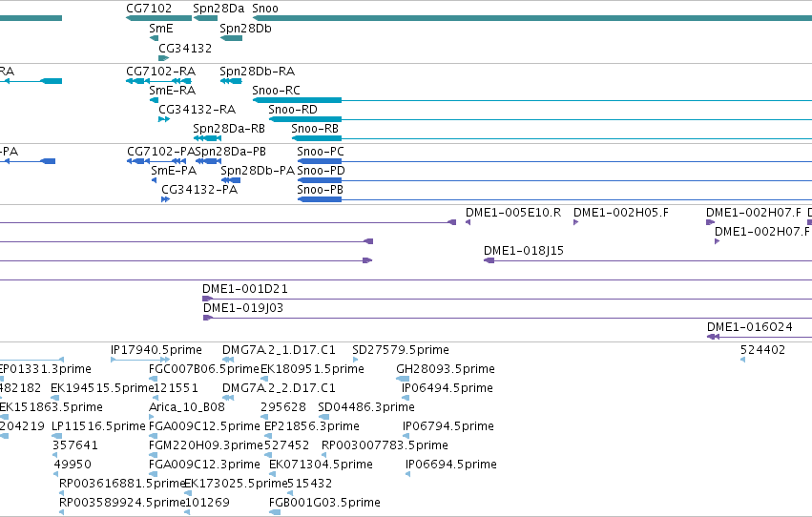Click the LP11516.5prime EST label
The width and height of the screenshot is (812, 517).
98,426
